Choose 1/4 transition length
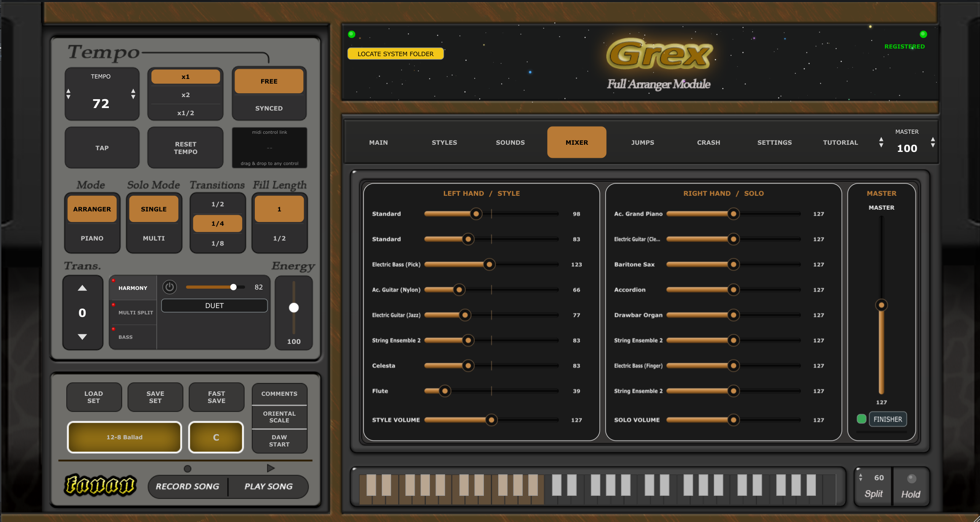The image size is (980, 522). [218, 223]
